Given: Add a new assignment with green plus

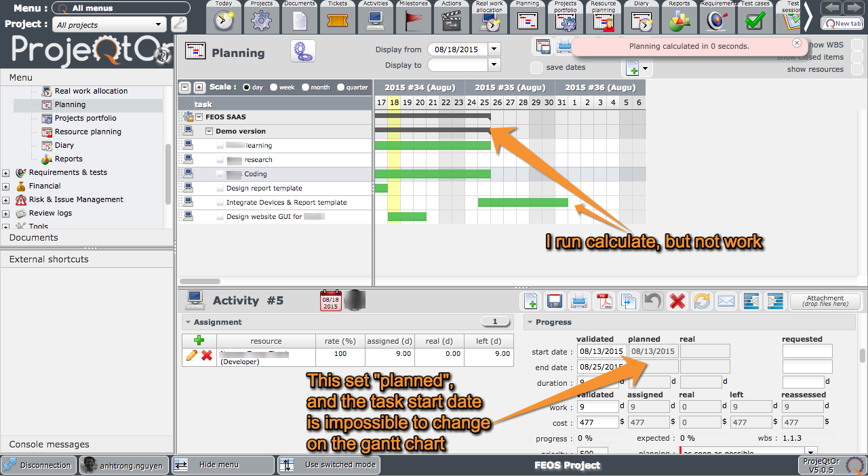Looking at the screenshot, I should 199,340.
